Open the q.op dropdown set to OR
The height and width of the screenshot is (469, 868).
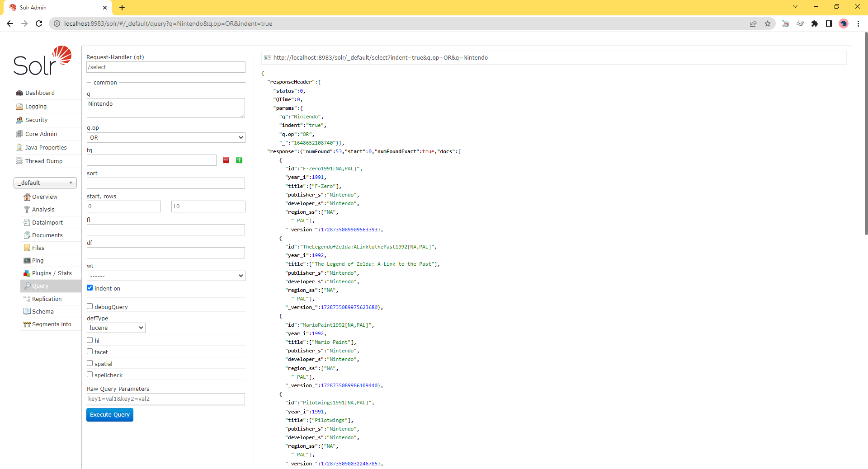(x=166, y=137)
